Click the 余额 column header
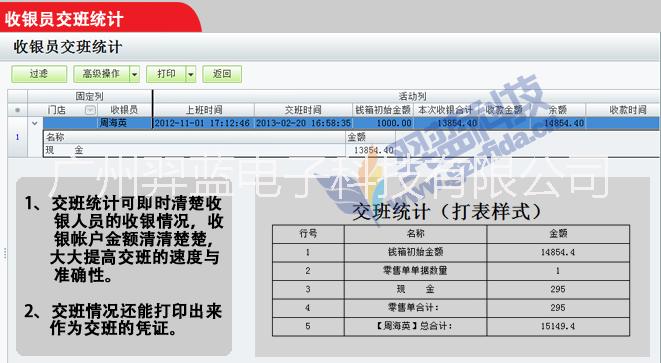Viewport: 661px width, 363px height. pyautogui.click(x=558, y=110)
